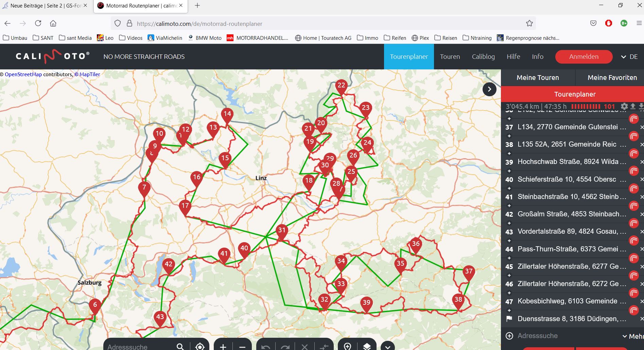Toggle curvy routing between waypoints 44 and 45
The width and height of the screenshot is (644, 350).
click(634, 258)
